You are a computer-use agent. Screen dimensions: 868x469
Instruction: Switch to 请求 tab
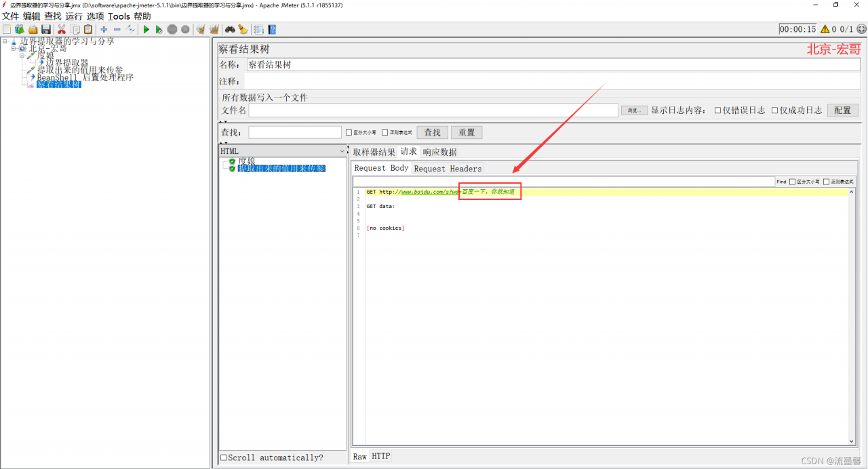pos(409,151)
